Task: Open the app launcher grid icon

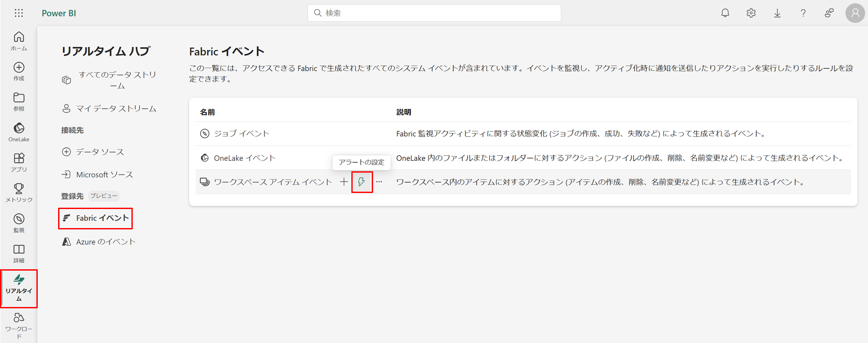Action: [x=19, y=13]
